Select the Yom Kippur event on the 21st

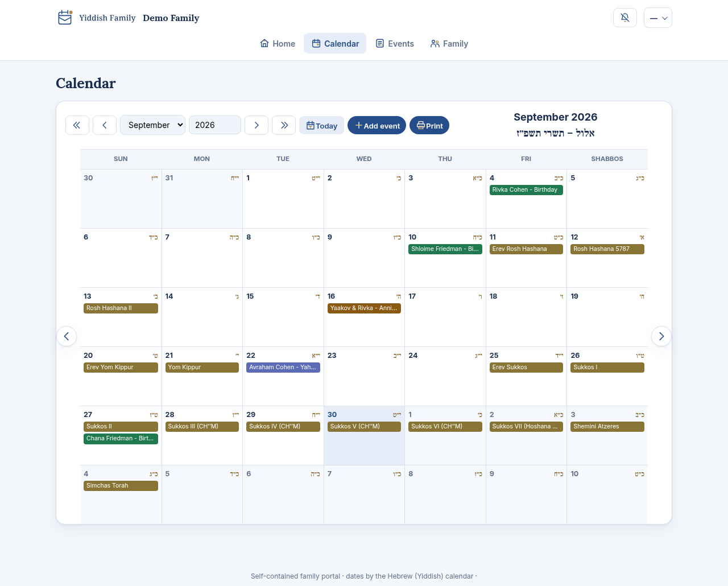(202, 368)
